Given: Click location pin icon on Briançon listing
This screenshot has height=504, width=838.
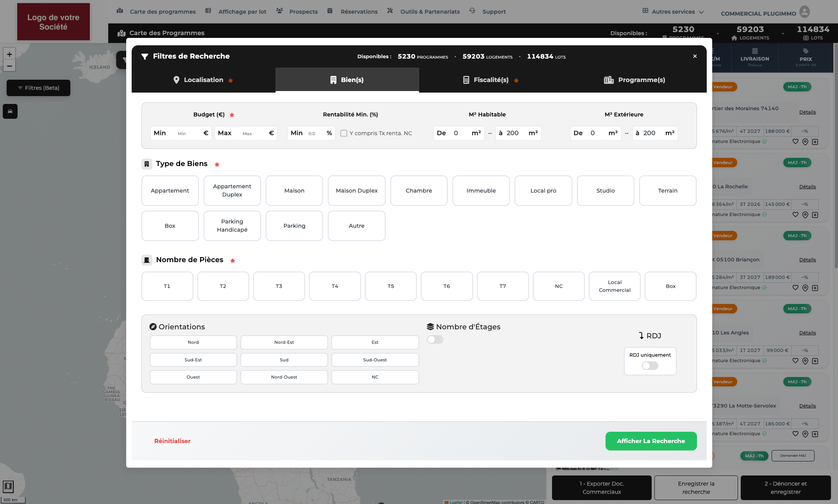Looking at the screenshot, I should pyautogui.click(x=805, y=288).
